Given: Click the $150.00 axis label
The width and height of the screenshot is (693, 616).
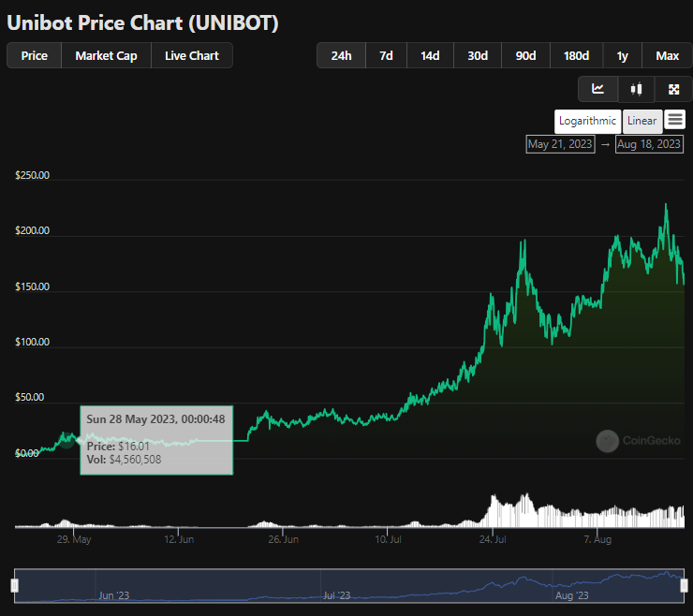Looking at the screenshot, I should click(32, 286).
